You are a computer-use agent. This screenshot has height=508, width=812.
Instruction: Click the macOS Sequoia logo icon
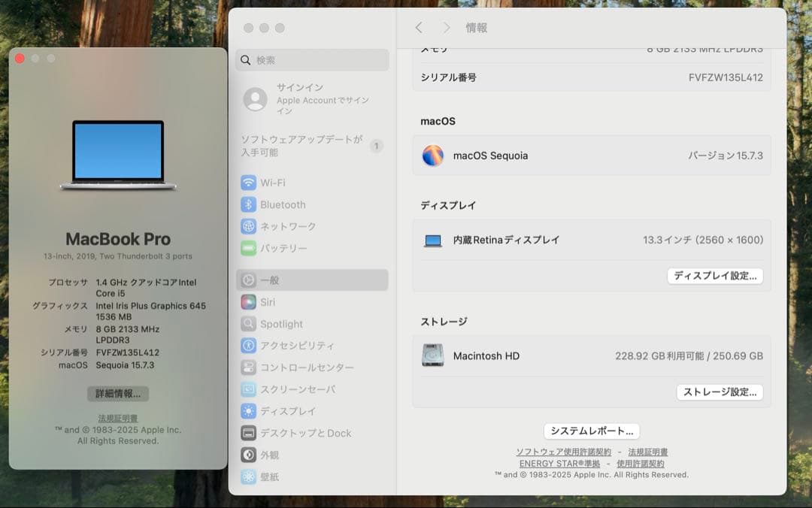[434, 156]
